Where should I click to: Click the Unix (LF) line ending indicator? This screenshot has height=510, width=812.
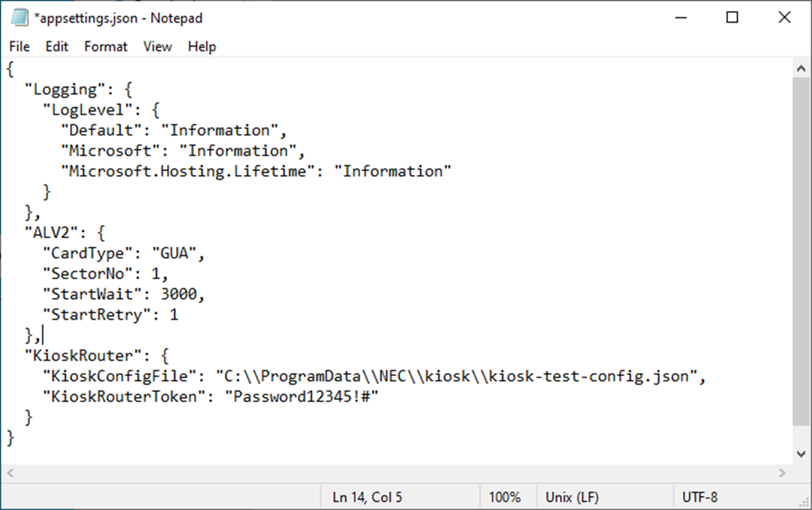click(572, 498)
